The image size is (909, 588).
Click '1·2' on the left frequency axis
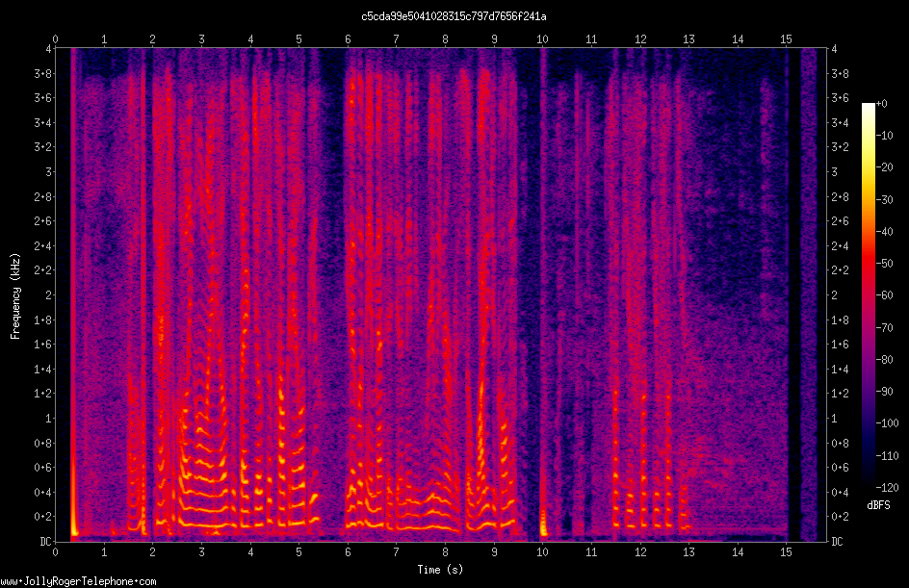click(x=43, y=394)
